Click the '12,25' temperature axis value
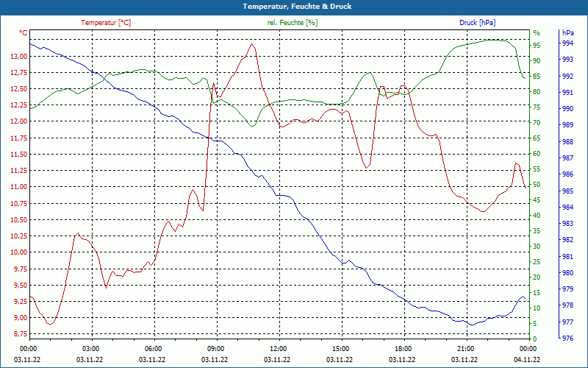This screenshot has height=368, width=588. pyautogui.click(x=19, y=105)
